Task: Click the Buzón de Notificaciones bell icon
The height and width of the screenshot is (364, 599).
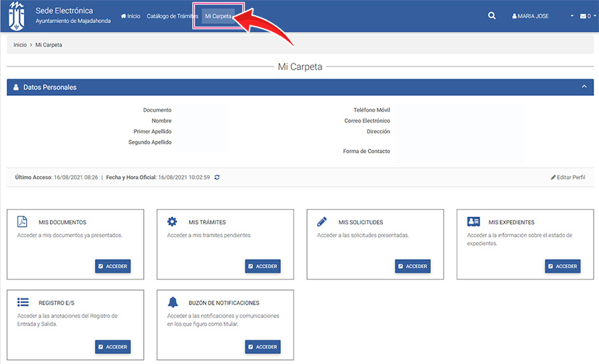Action: coord(172,302)
